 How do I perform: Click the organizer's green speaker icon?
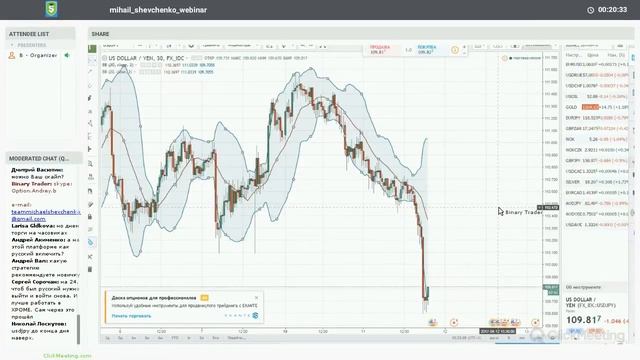67,55
